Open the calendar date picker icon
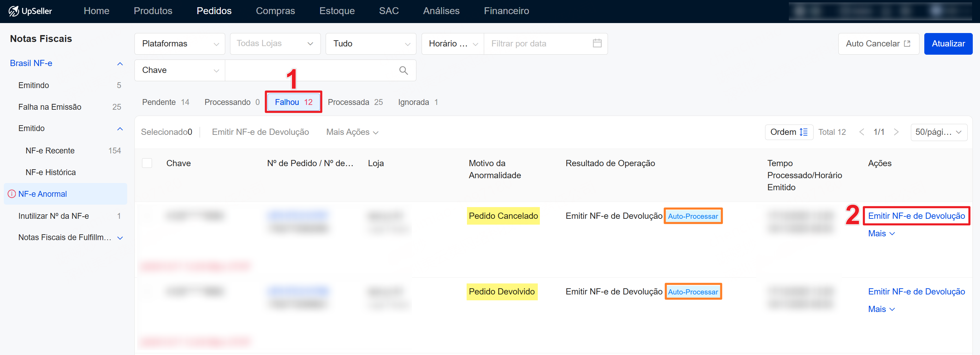This screenshot has width=980, height=355. (597, 43)
